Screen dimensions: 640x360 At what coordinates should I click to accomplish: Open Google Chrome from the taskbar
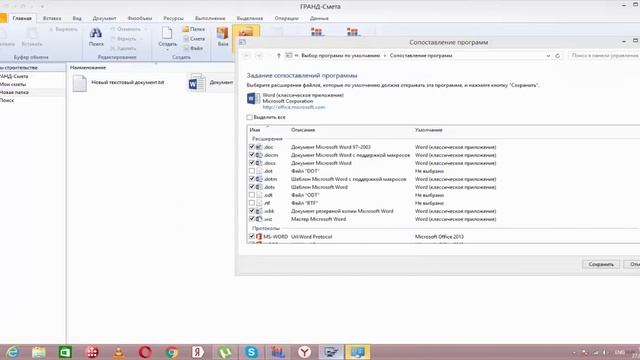pyautogui.click(x=172, y=352)
